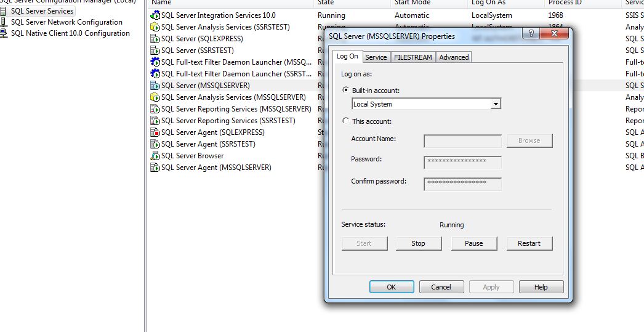
Task: Select SQL Server Services in the tree
Action: 42,11
